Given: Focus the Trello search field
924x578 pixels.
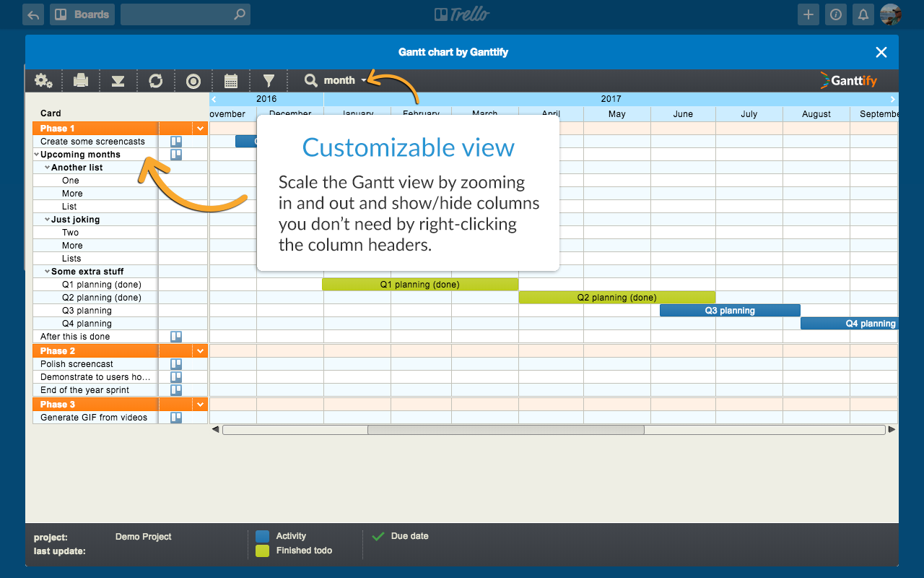Looking at the screenshot, I should 186,14.
